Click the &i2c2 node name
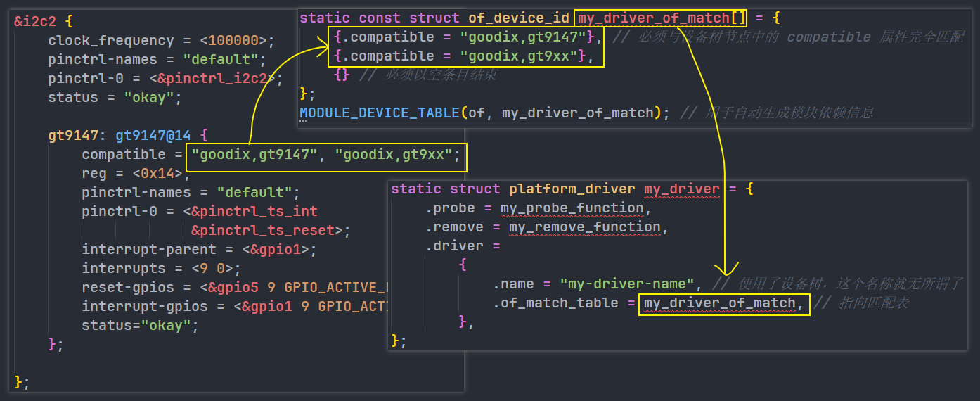980x401 pixels. coord(32,21)
